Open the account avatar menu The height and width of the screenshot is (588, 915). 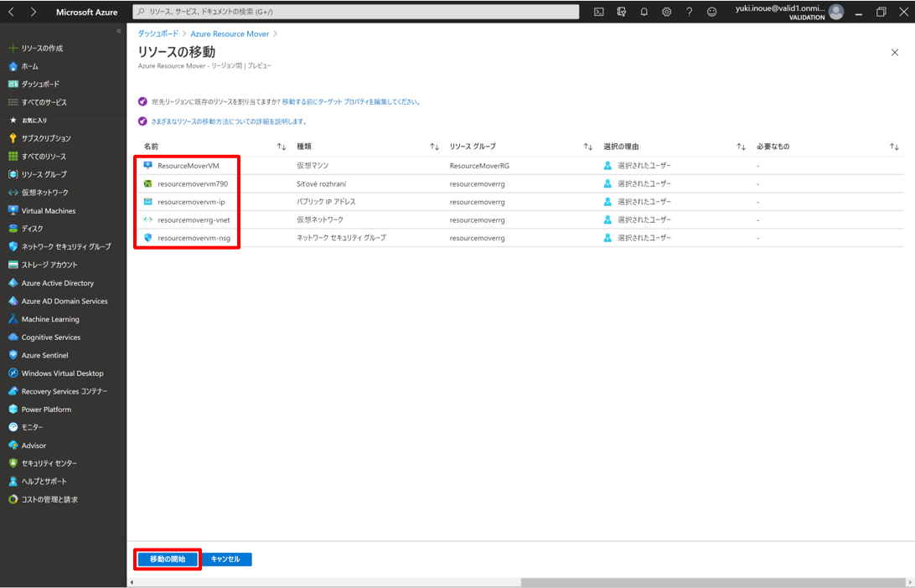pos(836,12)
